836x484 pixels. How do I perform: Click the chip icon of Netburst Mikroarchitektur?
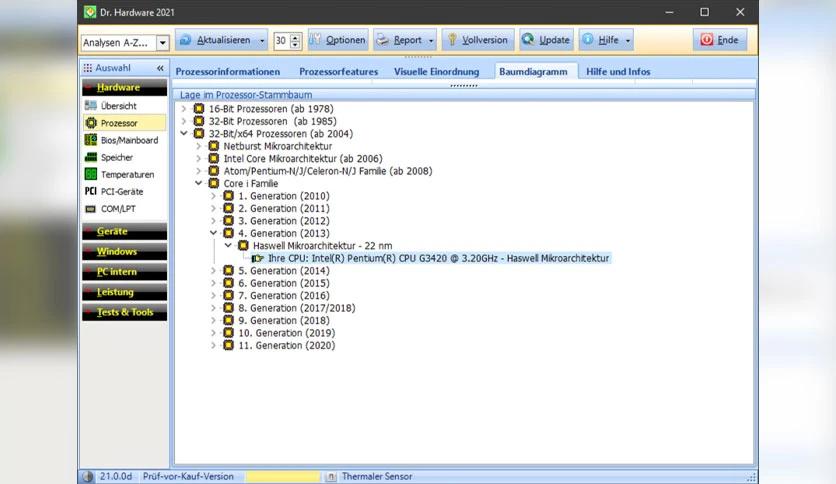[214, 146]
